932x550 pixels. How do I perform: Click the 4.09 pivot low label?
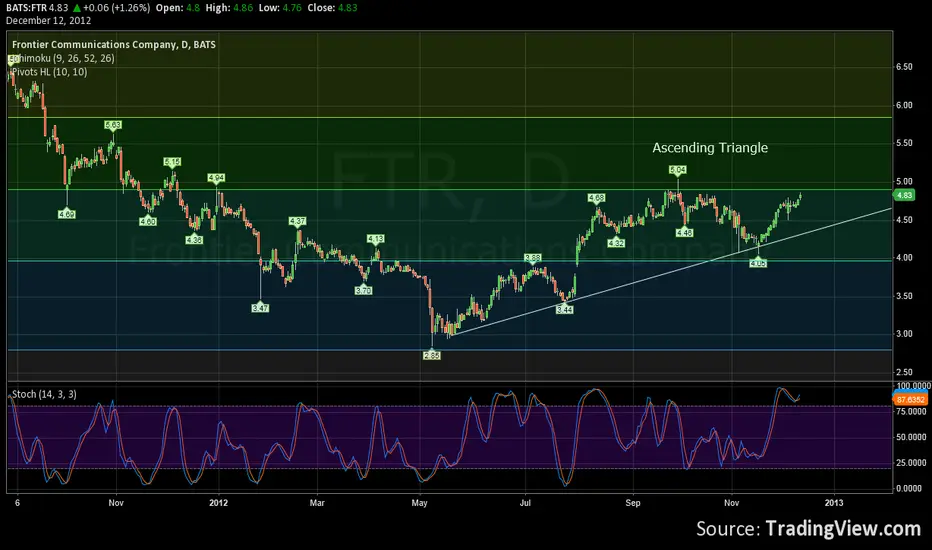click(x=67, y=214)
